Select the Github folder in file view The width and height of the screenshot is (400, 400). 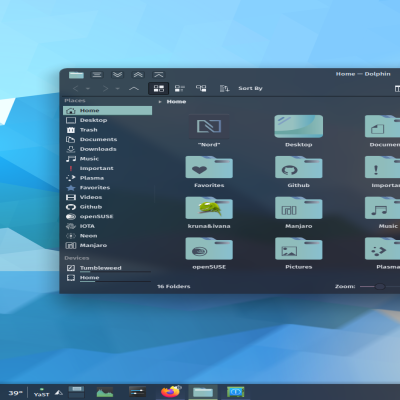(x=299, y=172)
